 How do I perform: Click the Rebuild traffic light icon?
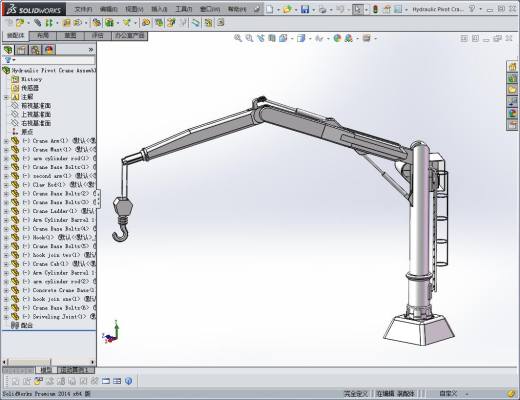375,9
